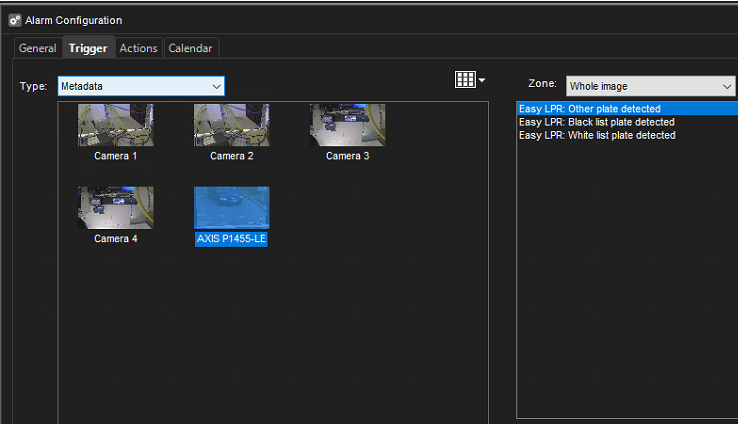Screen dimensions: 738x425
Task: Click the Camera 4 thumbnail image
Action: tap(116, 207)
